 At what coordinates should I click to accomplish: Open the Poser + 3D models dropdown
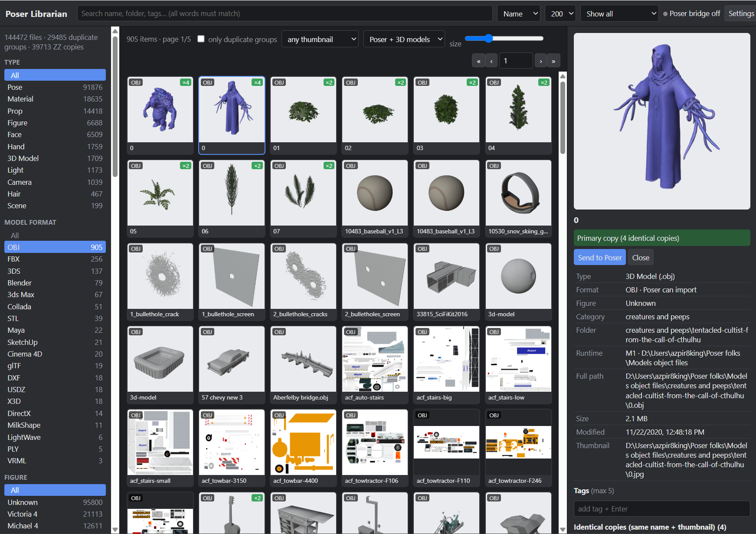404,39
